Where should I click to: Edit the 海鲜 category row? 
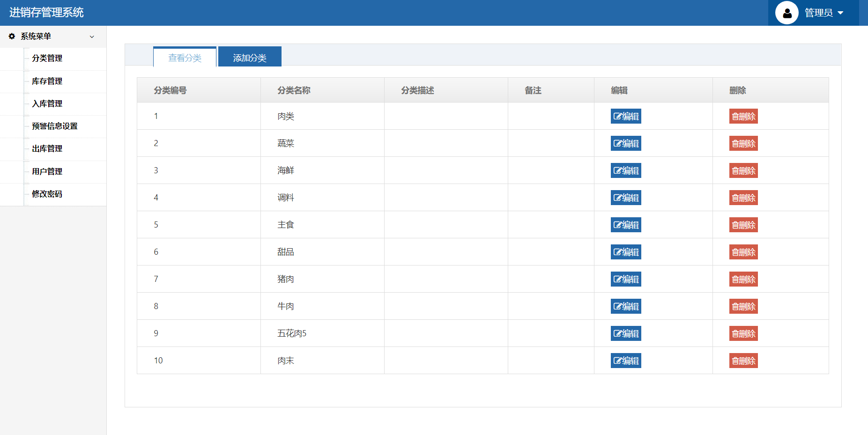coord(626,170)
